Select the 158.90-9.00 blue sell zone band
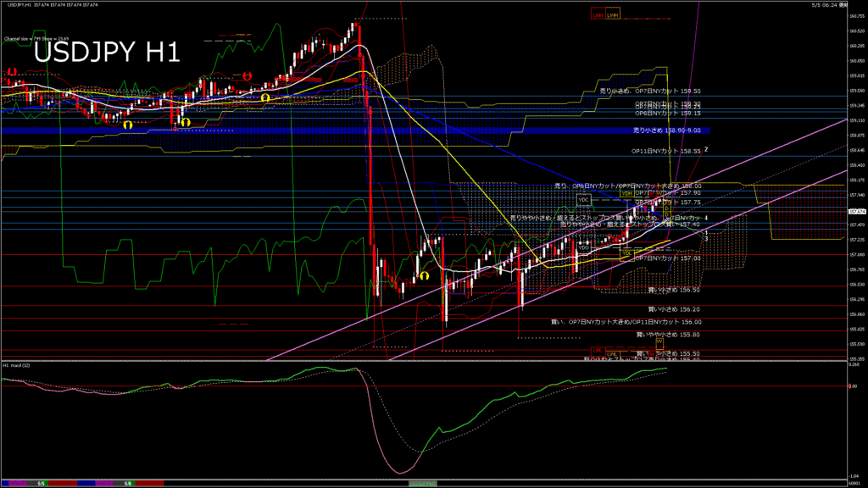868x488 pixels. pos(355,130)
